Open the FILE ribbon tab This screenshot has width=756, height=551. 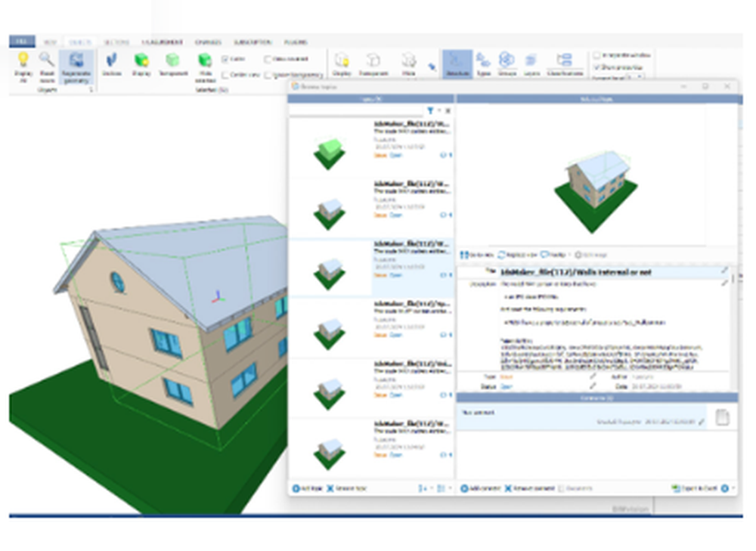(x=22, y=42)
